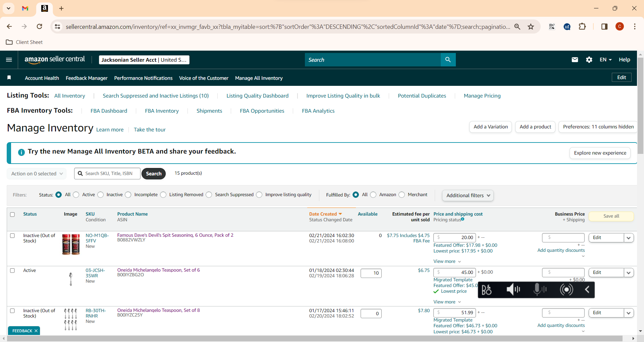The height and width of the screenshot is (342, 644).
Task: Open the Chrome three-dot menu
Action: [635, 26]
